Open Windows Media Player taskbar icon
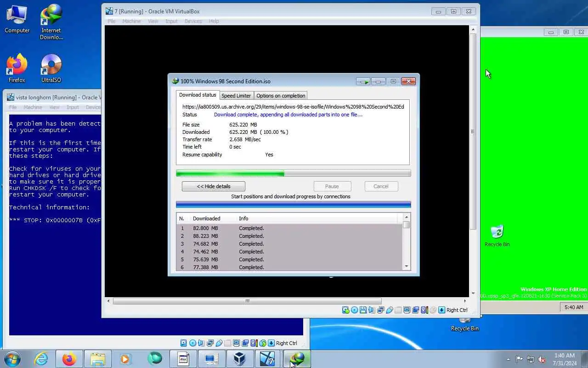 [126, 359]
